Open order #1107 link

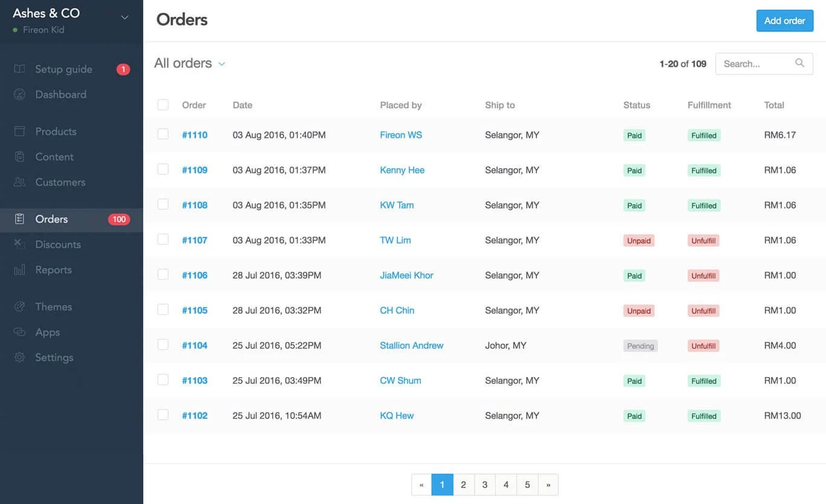tap(195, 240)
